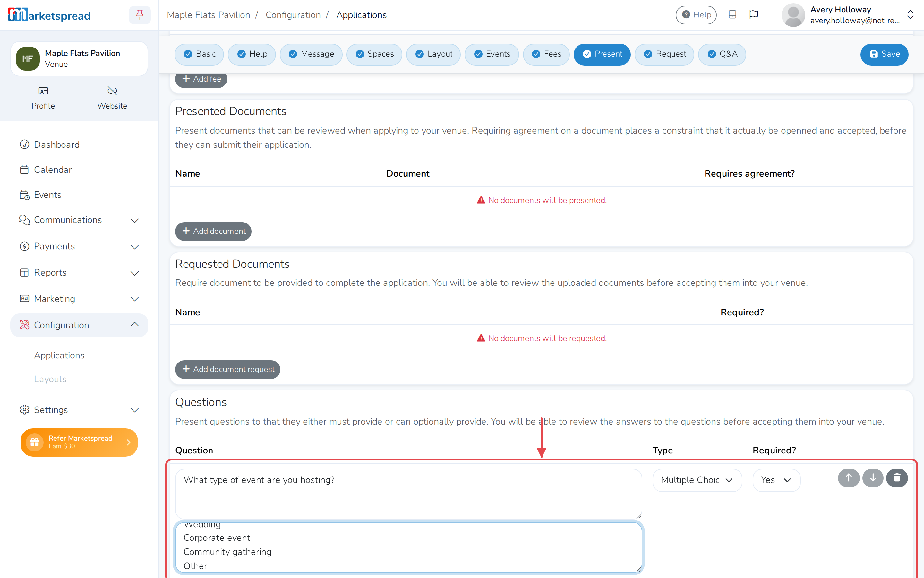The height and width of the screenshot is (578, 924).
Task: Open the question Type dropdown
Action: tap(697, 480)
